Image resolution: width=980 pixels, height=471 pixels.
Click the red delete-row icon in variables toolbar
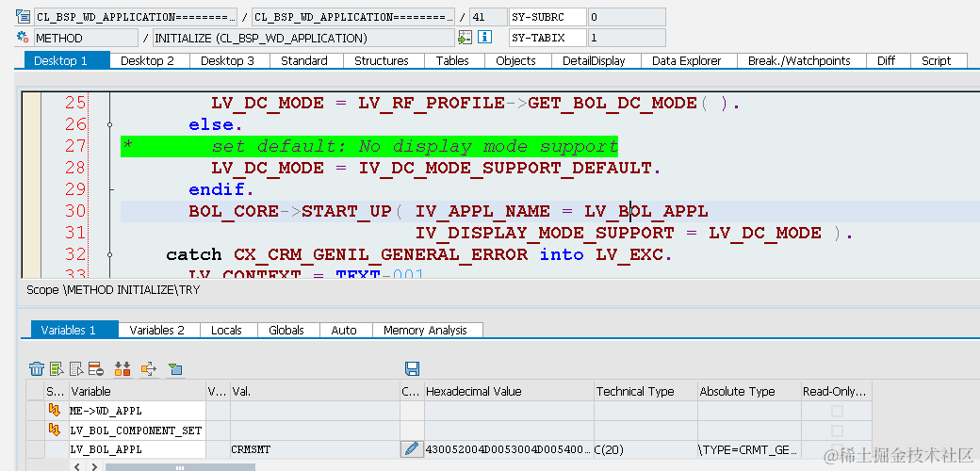pyautogui.click(x=95, y=369)
